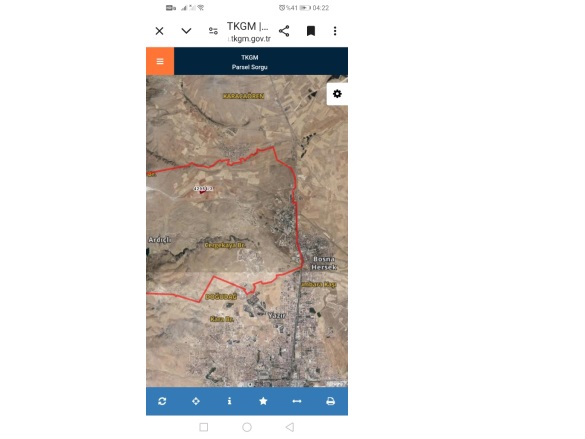Tap the locate crosshair icon
Viewport: 585px width, 439px height.
point(196,401)
